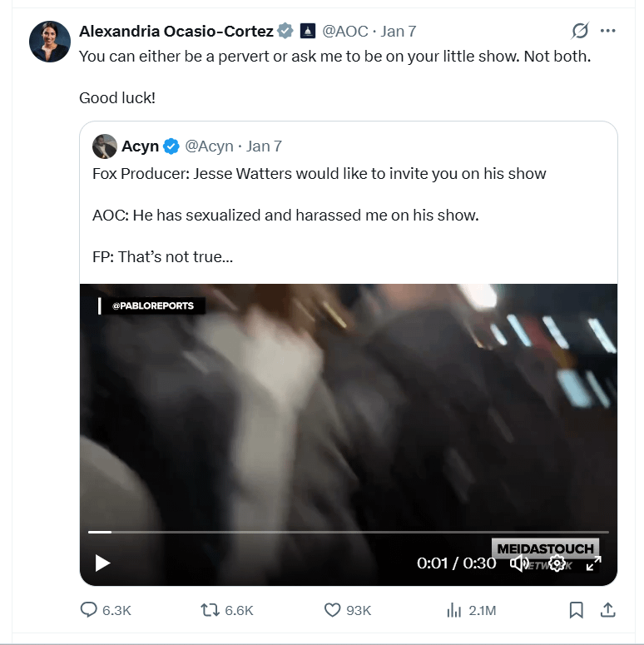Click the Alexandria Ocasio-Cortez display name
Viewport: 644px width, 645px height.
(x=176, y=32)
